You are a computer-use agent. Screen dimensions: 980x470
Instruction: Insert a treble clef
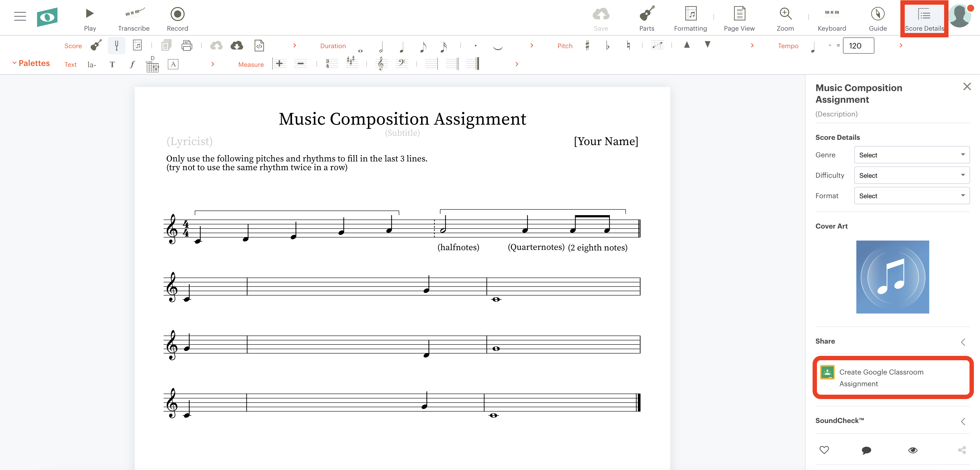381,64
